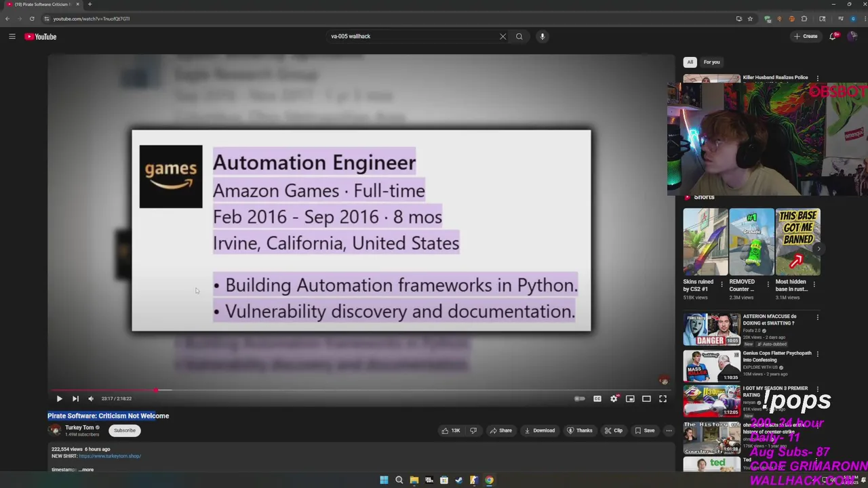This screenshot has height=488, width=868.
Task: Reload the page
Action: (x=32, y=19)
